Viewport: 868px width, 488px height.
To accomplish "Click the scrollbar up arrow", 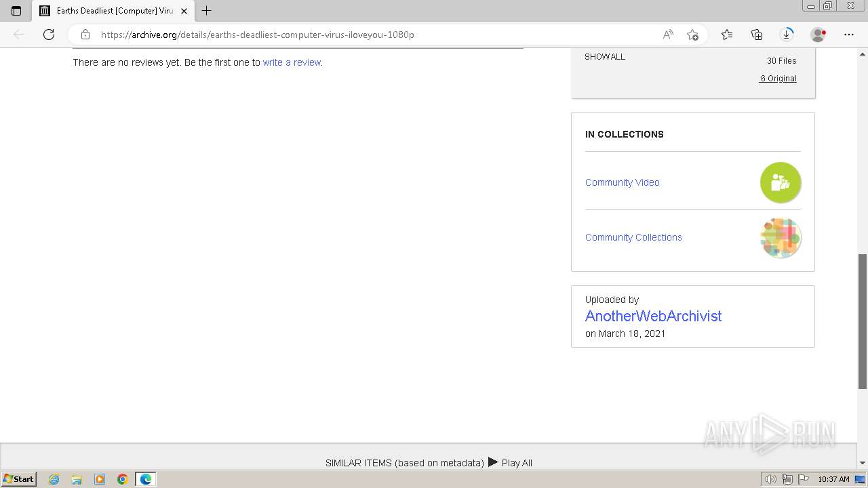I will (863, 53).
